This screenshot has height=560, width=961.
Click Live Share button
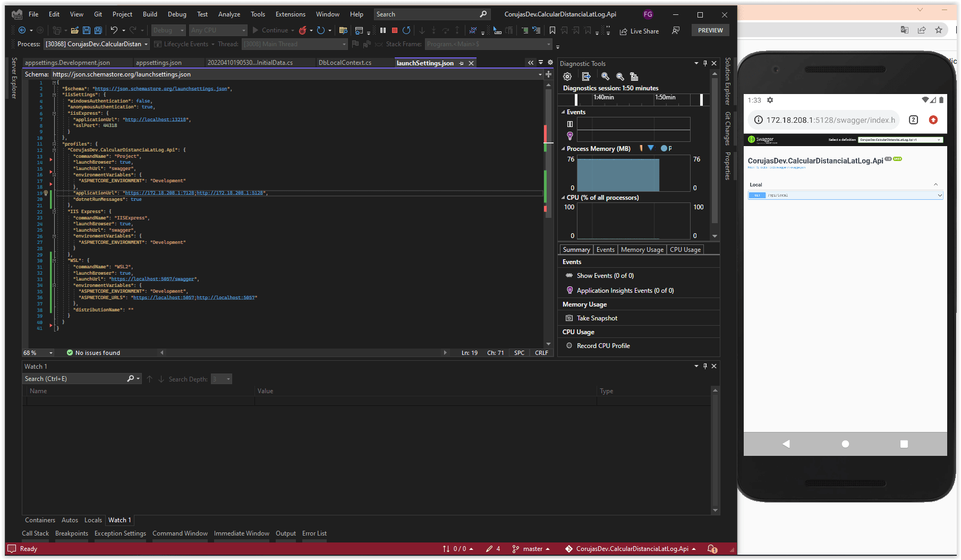coord(639,31)
